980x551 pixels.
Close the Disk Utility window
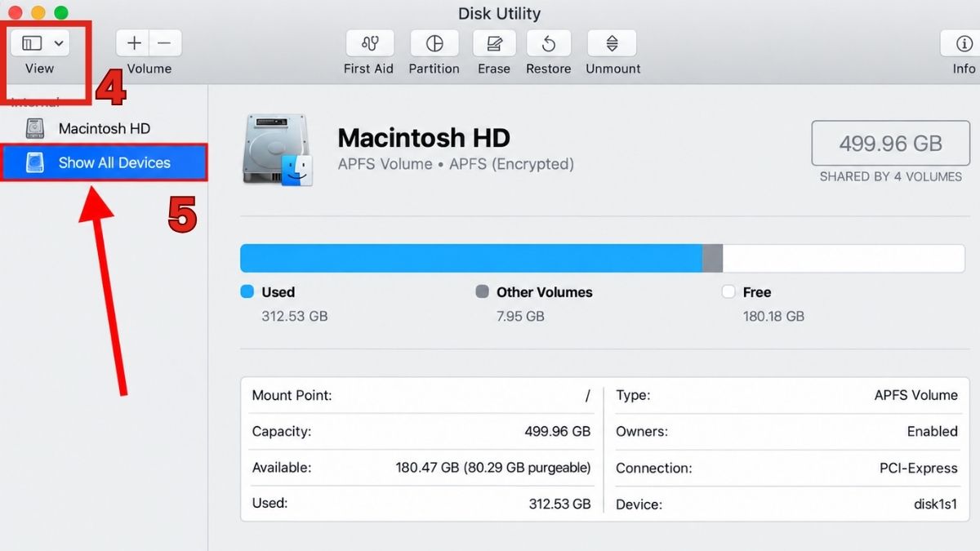pyautogui.click(x=15, y=13)
